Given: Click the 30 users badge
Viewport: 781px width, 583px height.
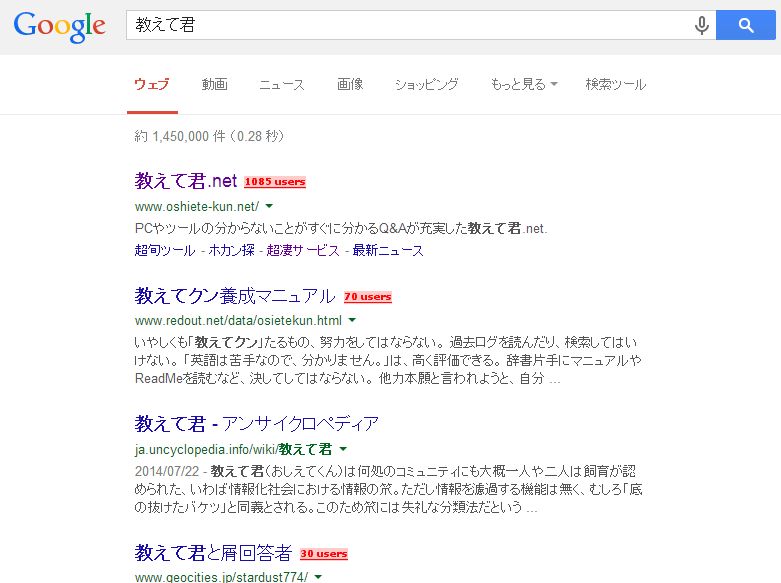Looking at the screenshot, I should click(x=324, y=554).
